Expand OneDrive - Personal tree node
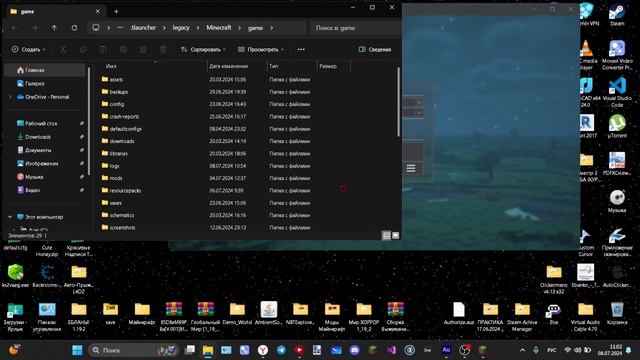This screenshot has height=360, width=640. (x=11, y=97)
